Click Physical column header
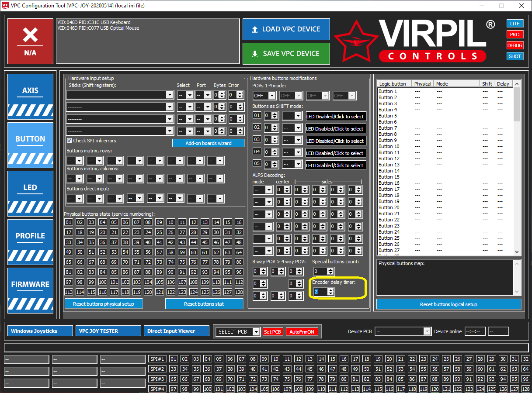The width and height of the screenshot is (532, 393). [423, 84]
